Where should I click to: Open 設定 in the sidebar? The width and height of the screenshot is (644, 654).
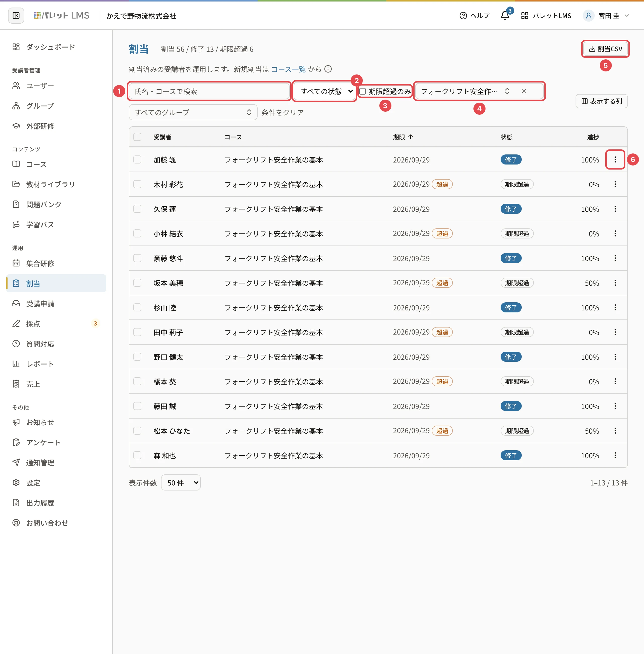click(x=56, y=483)
